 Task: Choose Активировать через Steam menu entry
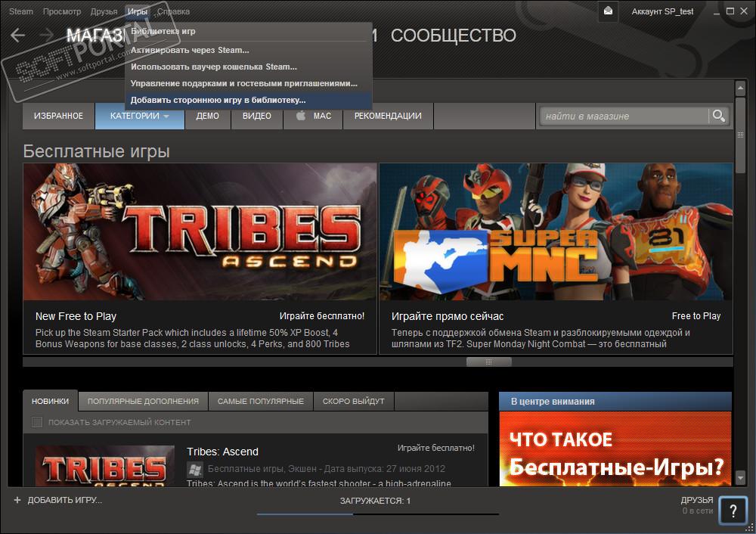(249, 50)
